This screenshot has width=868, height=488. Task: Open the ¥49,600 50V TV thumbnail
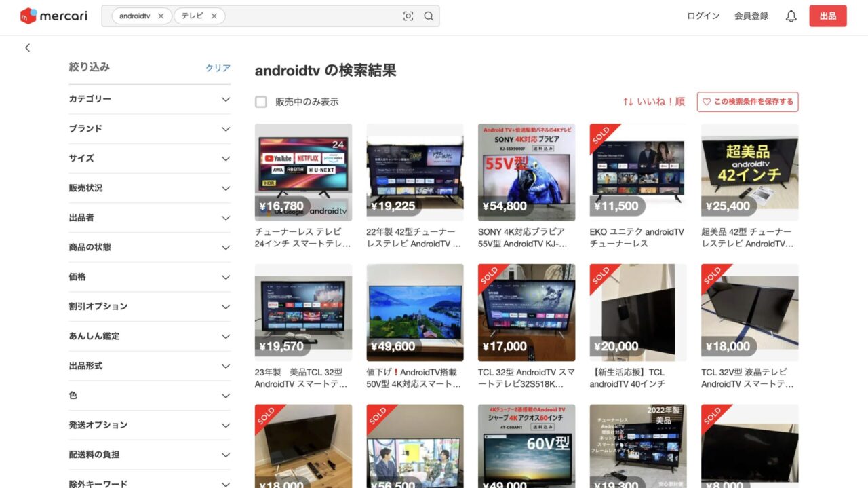415,313
